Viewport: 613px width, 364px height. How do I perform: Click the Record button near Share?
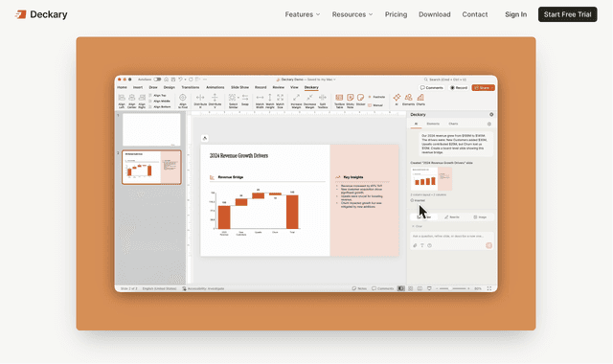459,87
